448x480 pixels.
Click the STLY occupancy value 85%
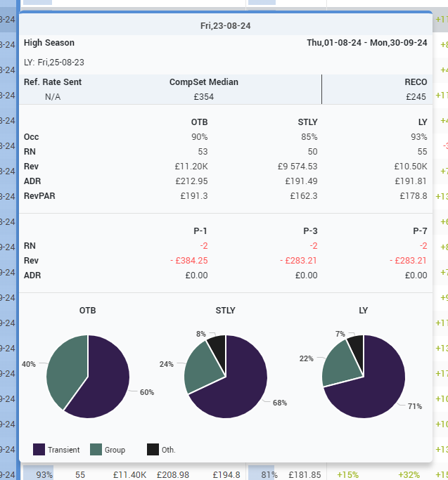pos(309,137)
